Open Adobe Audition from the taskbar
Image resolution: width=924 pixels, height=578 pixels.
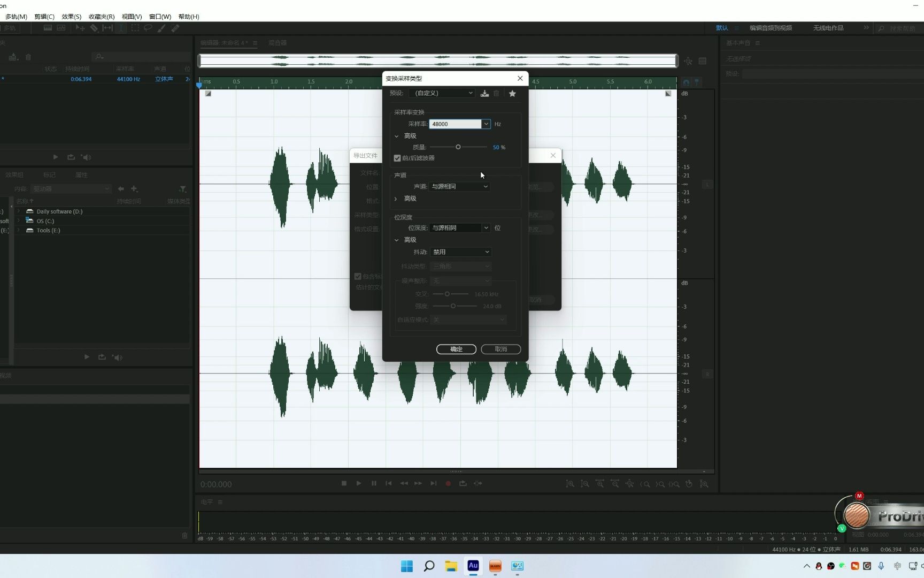tap(473, 566)
